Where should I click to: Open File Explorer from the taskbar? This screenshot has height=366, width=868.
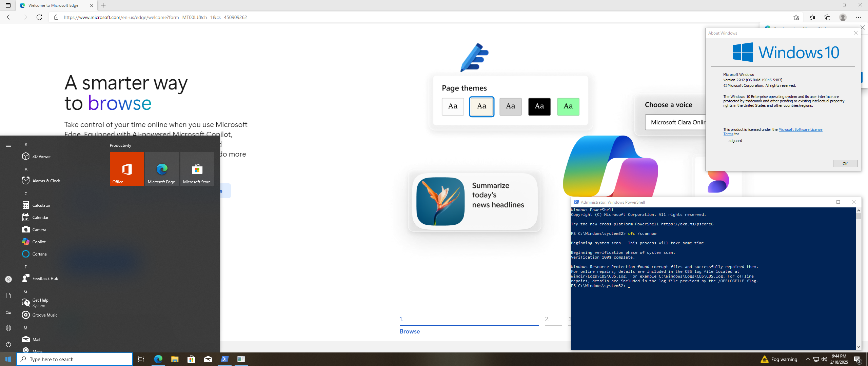click(x=175, y=359)
